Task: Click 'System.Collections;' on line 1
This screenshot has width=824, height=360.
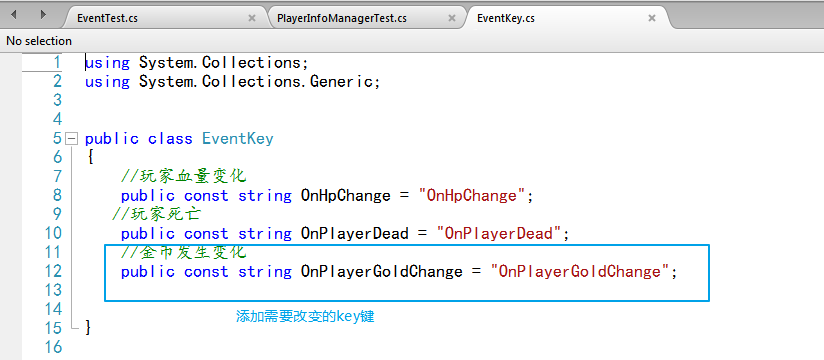Action: [x=223, y=63]
